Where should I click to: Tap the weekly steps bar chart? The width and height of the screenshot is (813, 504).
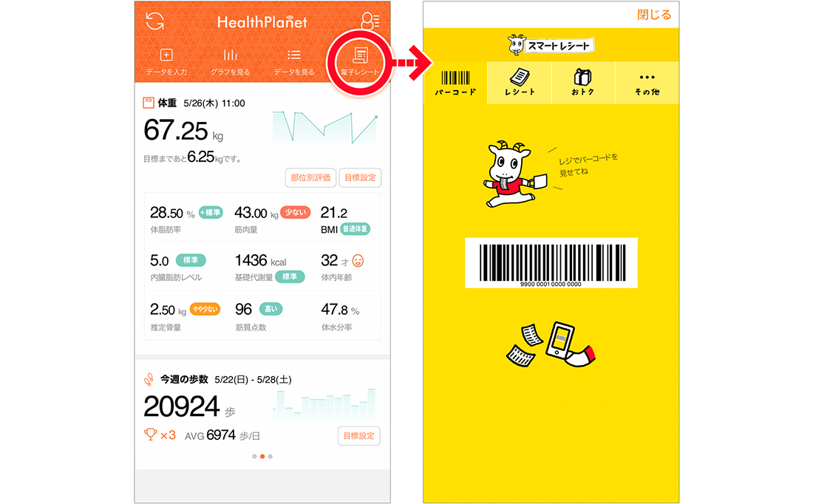(324, 403)
